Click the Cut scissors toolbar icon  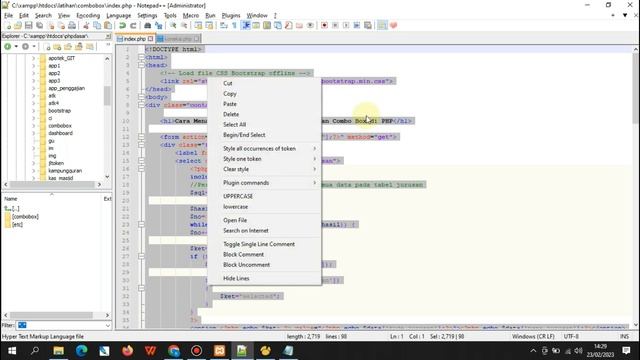[86, 25]
